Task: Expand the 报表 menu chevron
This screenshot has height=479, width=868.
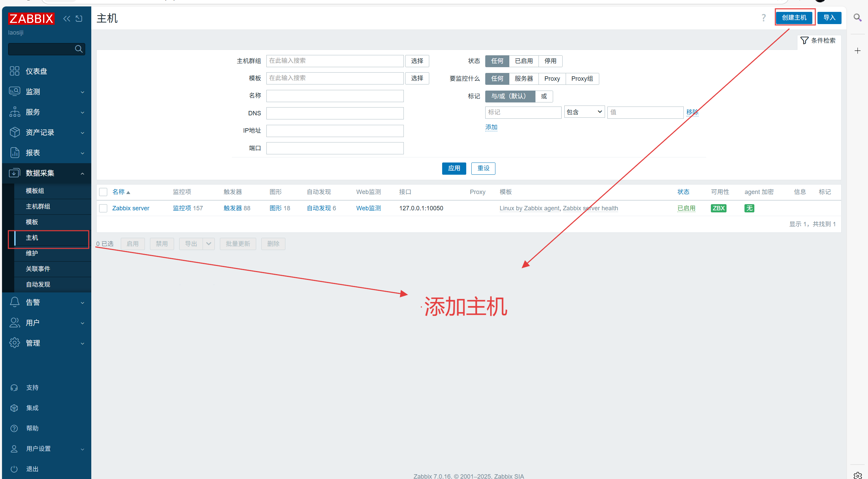Action: [x=82, y=153]
